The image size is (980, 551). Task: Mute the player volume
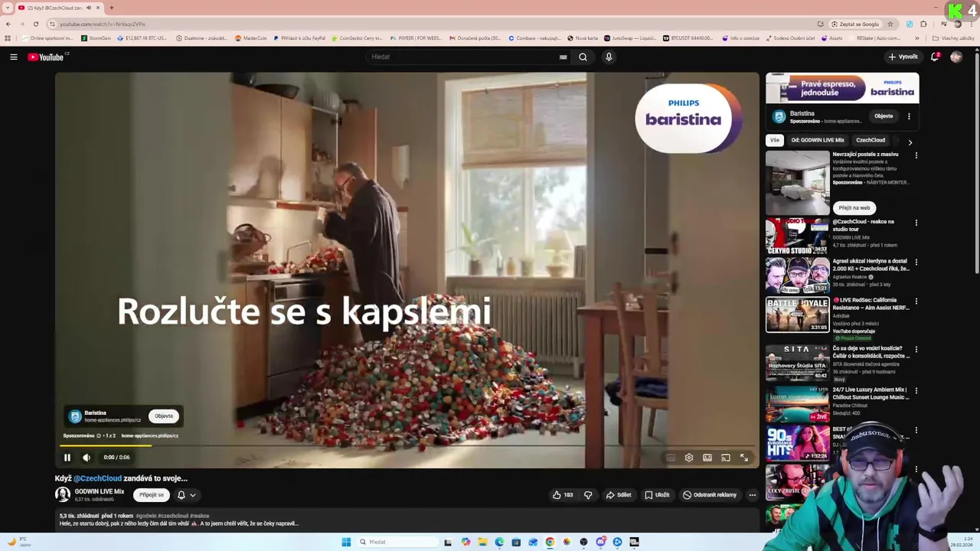[x=87, y=458]
